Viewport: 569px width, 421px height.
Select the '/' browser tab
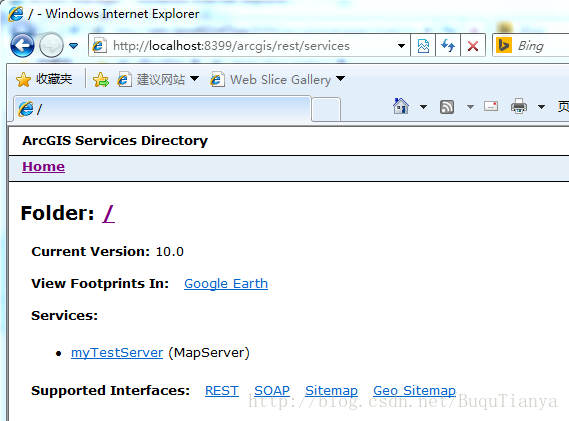coord(162,109)
